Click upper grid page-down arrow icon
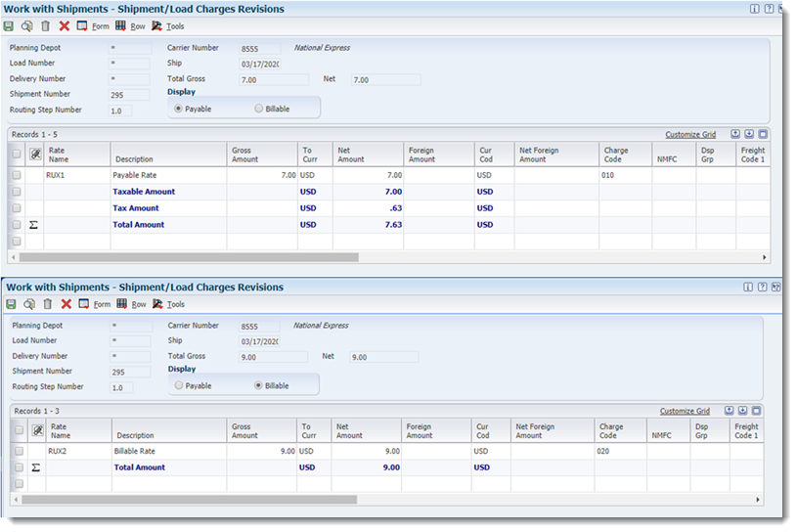The height and width of the screenshot is (532, 797). coord(749,134)
